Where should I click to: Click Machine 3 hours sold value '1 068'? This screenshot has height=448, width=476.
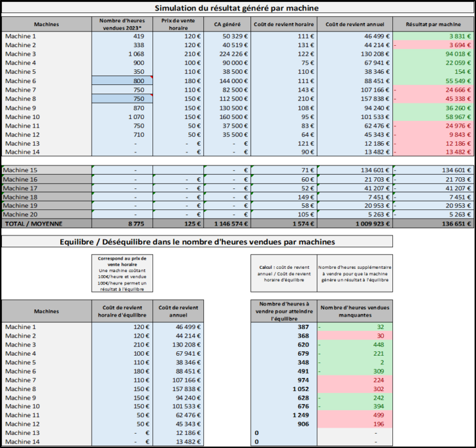point(122,54)
